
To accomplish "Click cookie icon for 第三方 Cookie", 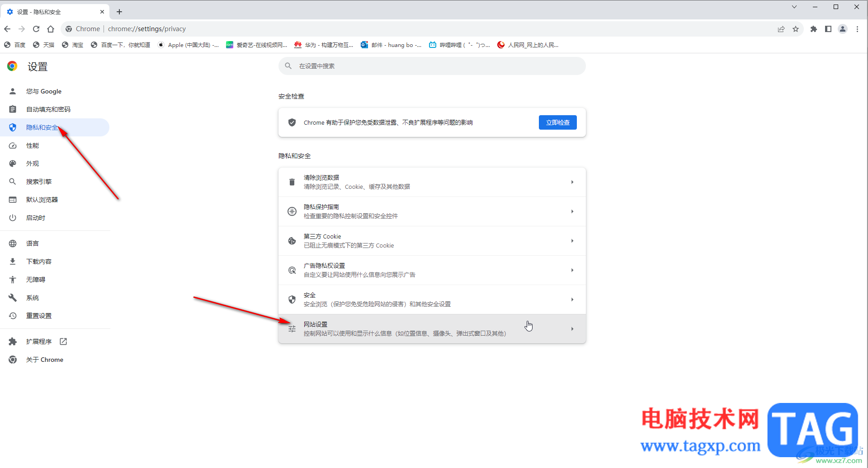I will (292, 241).
